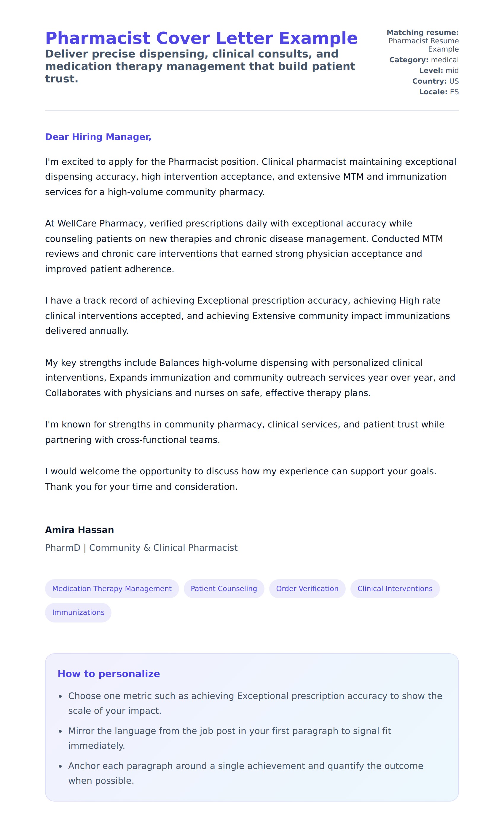
Task: Open the Pharmacist Resume Example link
Action: (423, 45)
